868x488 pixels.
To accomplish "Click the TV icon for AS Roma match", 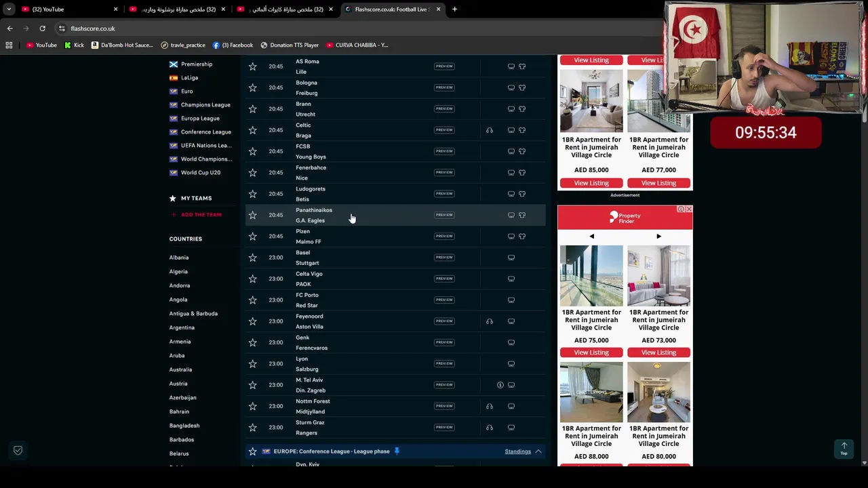I will (x=511, y=66).
